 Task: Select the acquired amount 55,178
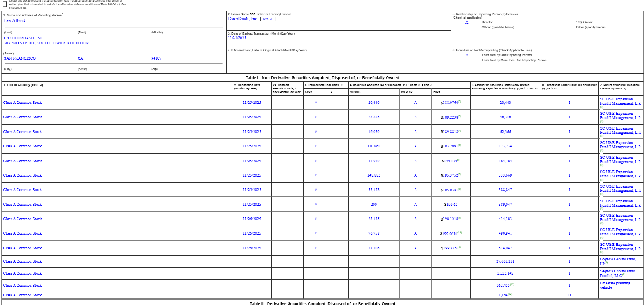(x=374, y=190)
